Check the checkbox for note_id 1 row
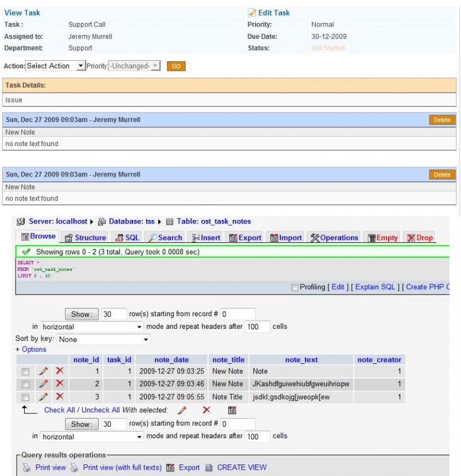 (x=25, y=372)
